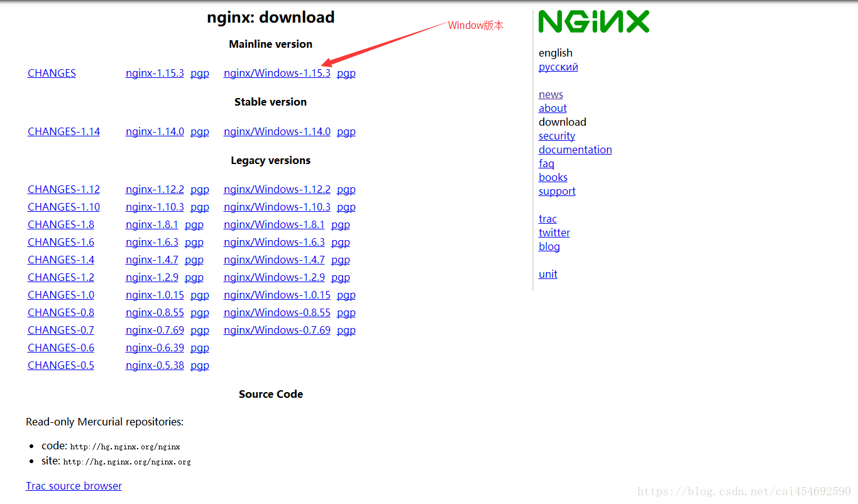Download nginx/Windows-1.6.3 build
This screenshot has height=504, width=858.
pyautogui.click(x=274, y=242)
